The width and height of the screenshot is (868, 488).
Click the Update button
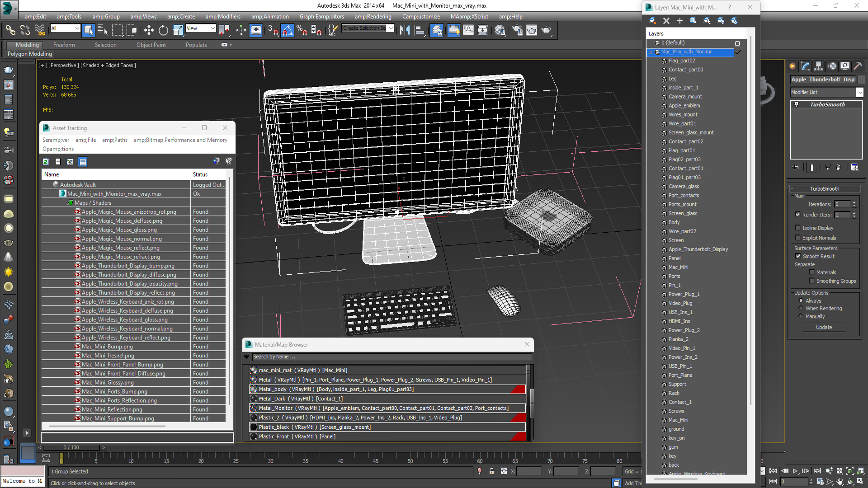point(824,328)
